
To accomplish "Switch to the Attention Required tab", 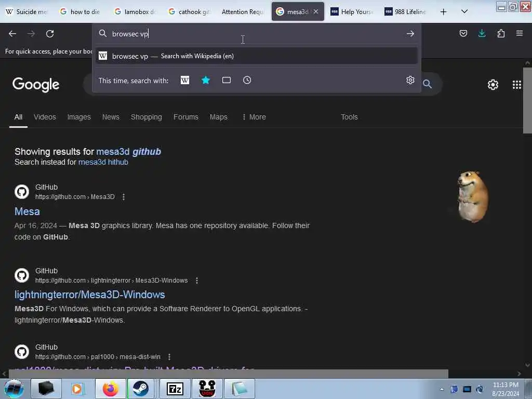I will click(x=242, y=12).
